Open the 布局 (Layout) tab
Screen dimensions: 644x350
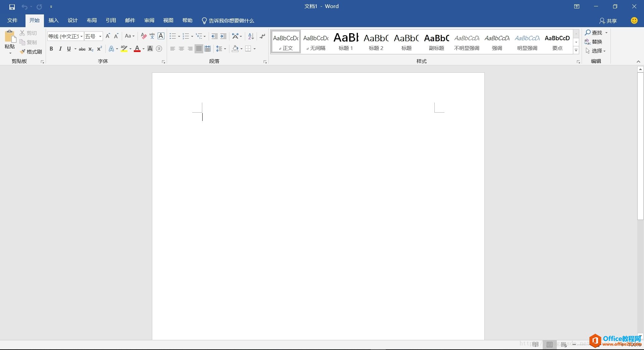[92, 20]
